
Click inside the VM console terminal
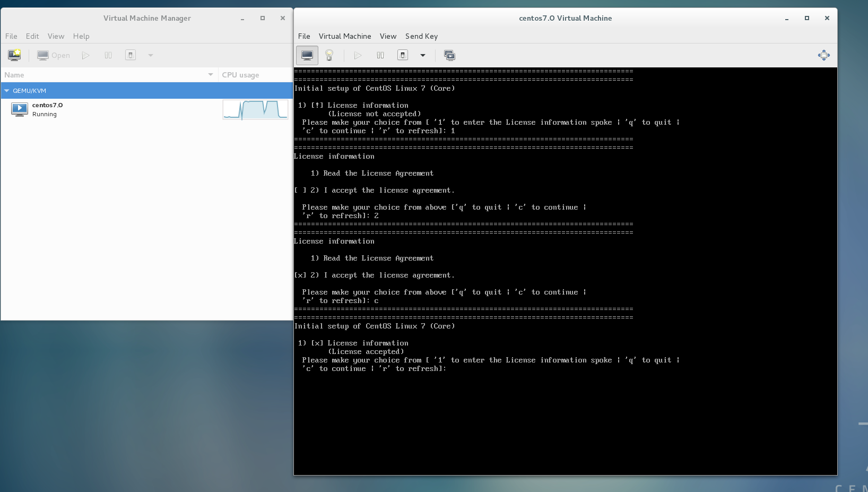566,271
